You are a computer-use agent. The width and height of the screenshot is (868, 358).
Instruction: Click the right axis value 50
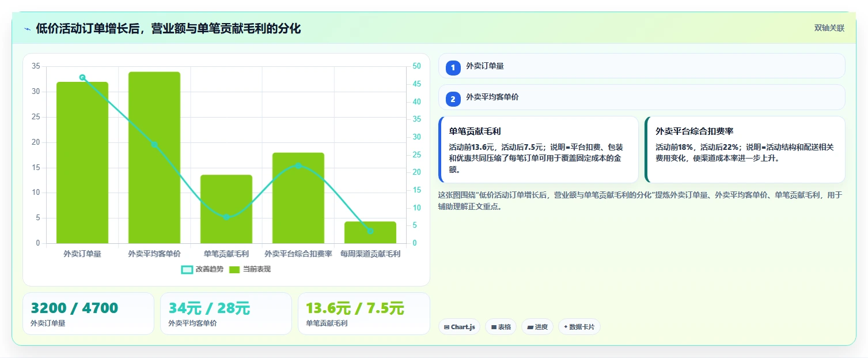pyautogui.click(x=417, y=66)
